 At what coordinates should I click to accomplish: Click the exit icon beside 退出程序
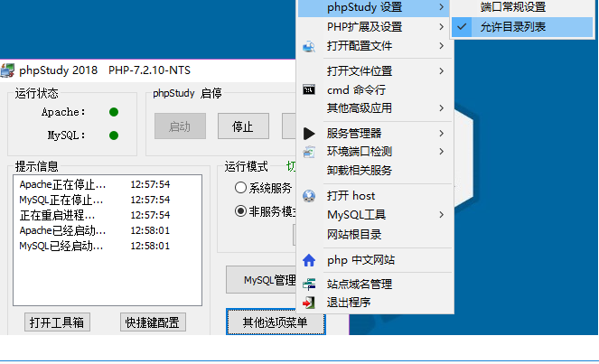coord(309,303)
